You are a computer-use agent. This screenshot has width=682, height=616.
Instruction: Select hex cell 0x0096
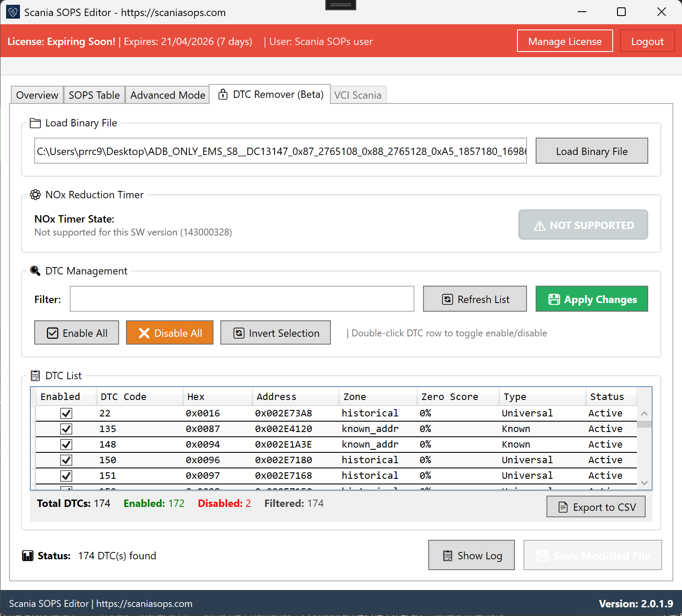click(x=203, y=460)
